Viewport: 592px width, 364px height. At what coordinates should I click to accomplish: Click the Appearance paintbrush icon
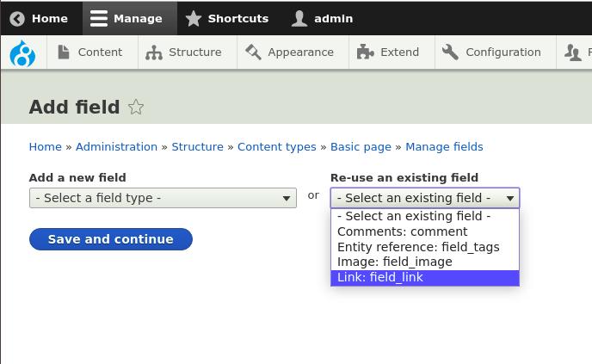[x=253, y=52]
